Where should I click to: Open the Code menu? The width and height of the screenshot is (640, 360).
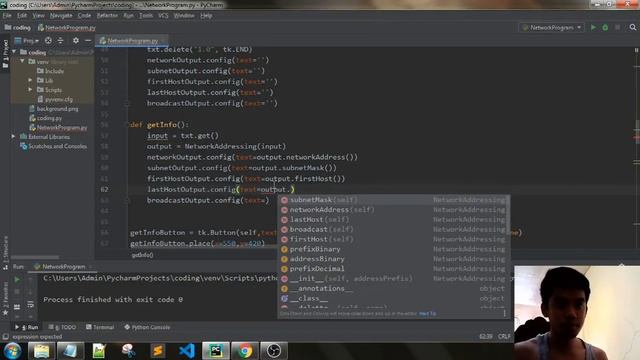tap(84, 16)
